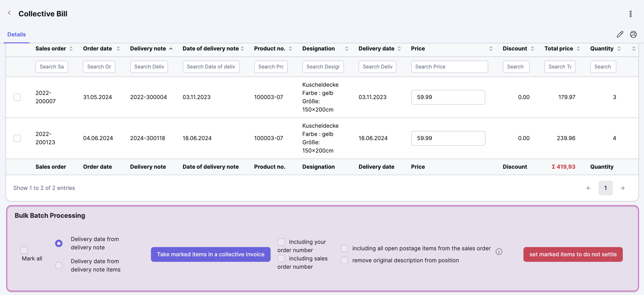Tick the checkbox for order 2022-200007
The height and width of the screenshot is (295, 644).
point(17,97)
